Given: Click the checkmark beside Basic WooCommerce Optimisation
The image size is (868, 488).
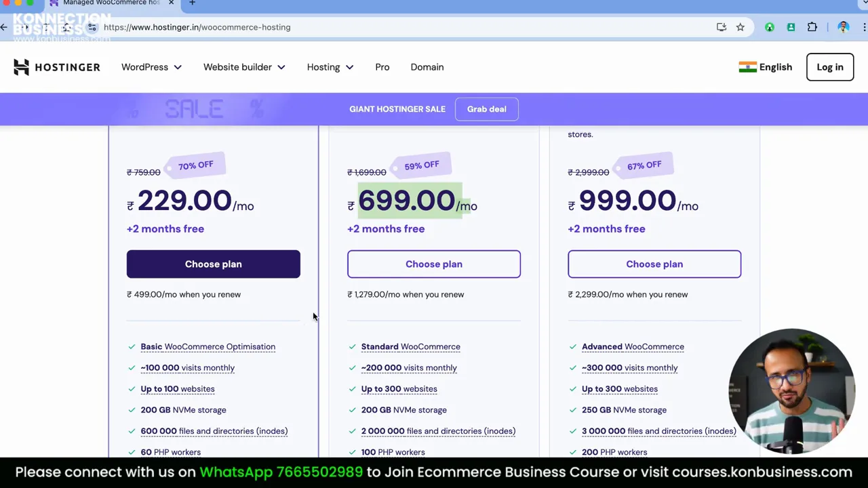Looking at the screenshot, I should coord(132,346).
